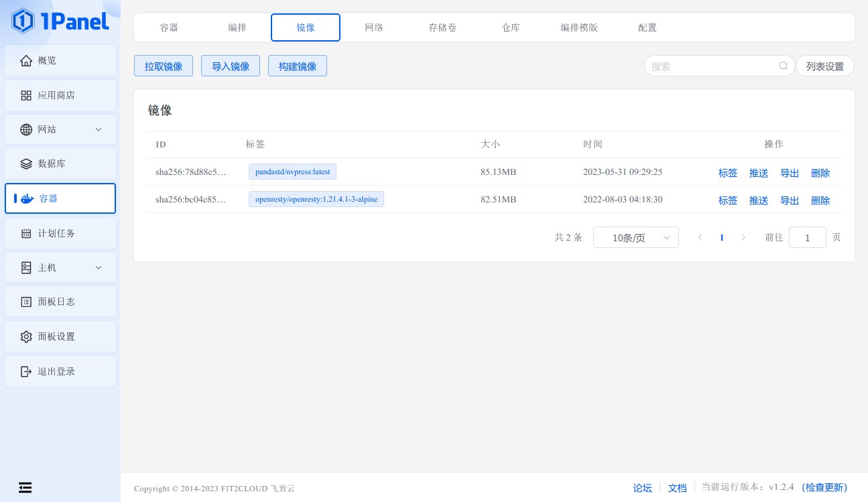
Task: Click 删除 for openresty image
Action: [820, 200]
